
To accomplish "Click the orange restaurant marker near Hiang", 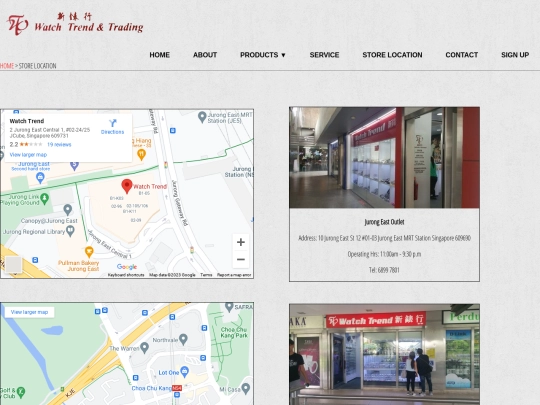I will [x=141, y=155].
